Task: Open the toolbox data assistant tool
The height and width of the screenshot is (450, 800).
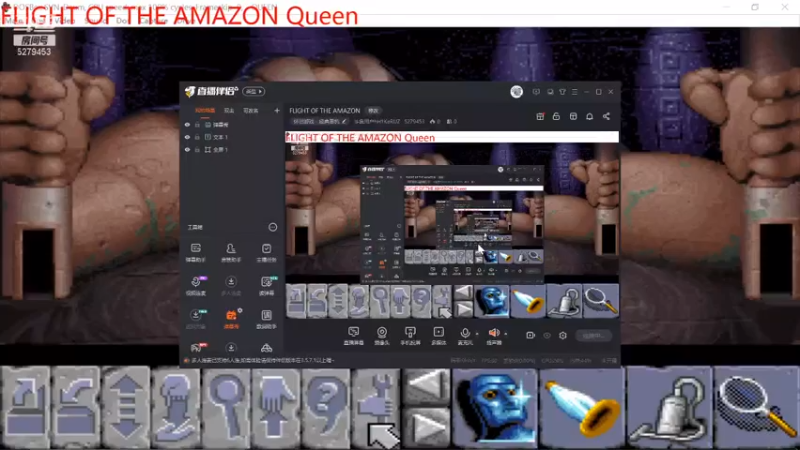Action: point(266,319)
